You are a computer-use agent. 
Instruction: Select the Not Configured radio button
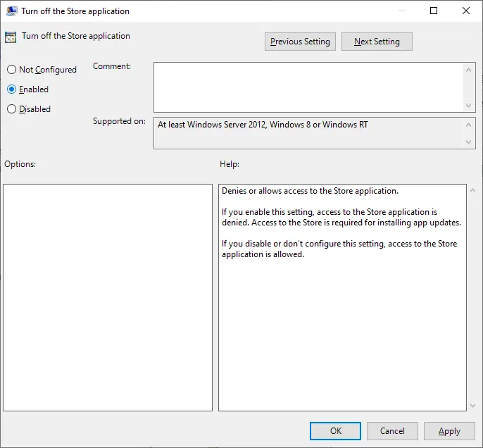point(11,70)
